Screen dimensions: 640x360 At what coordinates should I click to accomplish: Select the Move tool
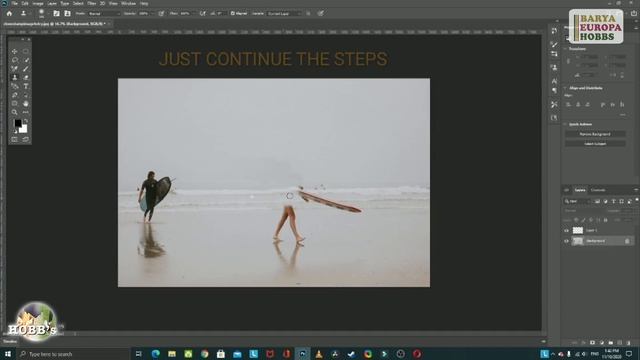[15, 51]
